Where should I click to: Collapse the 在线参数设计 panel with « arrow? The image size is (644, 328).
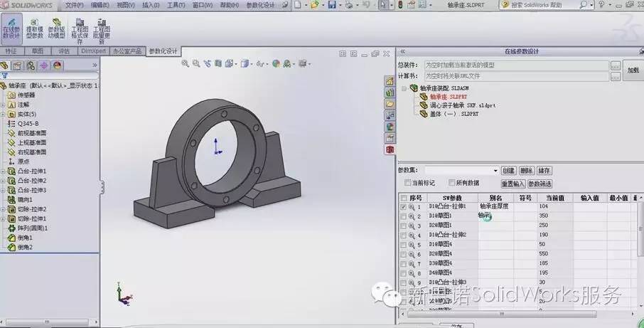[x=402, y=51]
